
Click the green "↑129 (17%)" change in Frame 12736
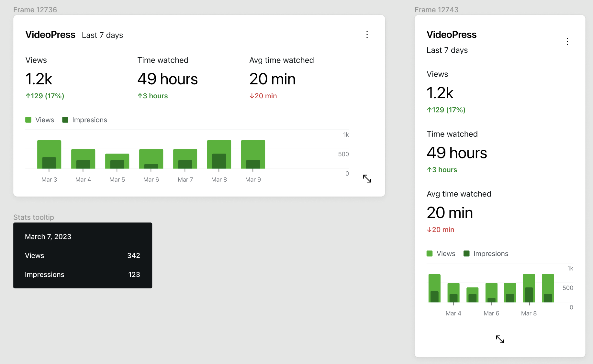click(x=45, y=96)
